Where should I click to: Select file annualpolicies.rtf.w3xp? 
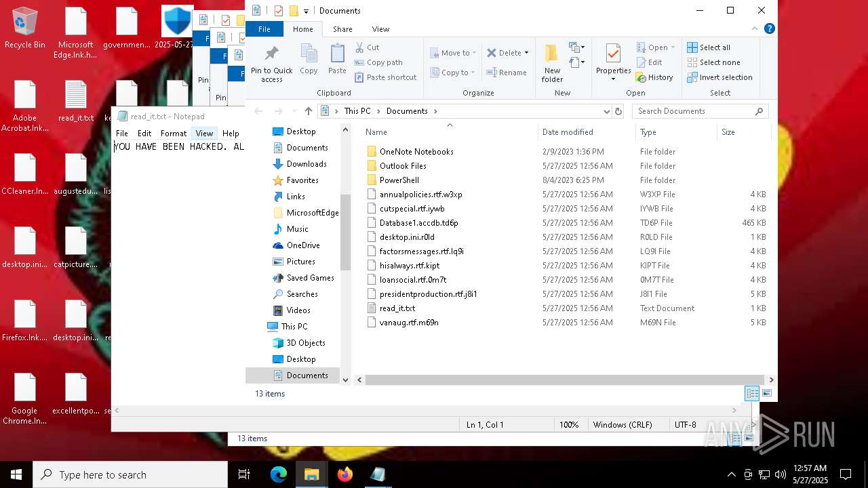pyautogui.click(x=420, y=194)
